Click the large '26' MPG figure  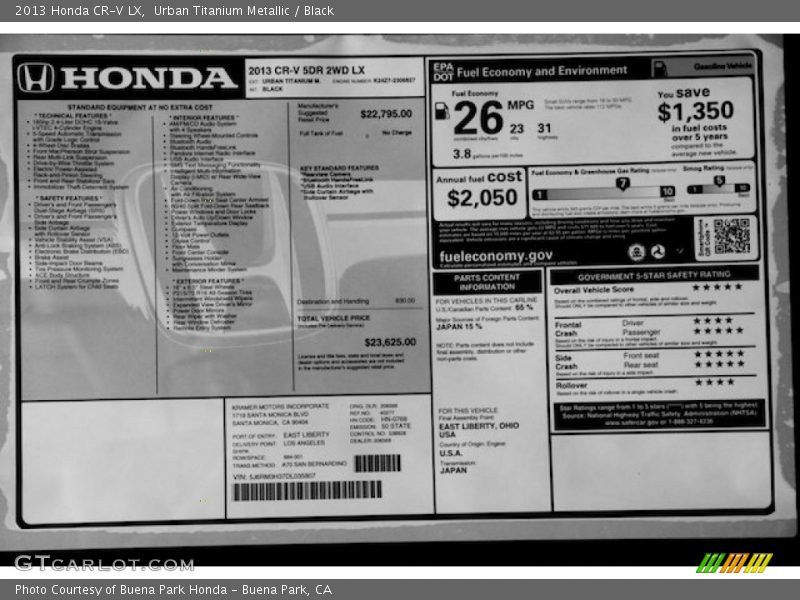pyautogui.click(x=478, y=118)
